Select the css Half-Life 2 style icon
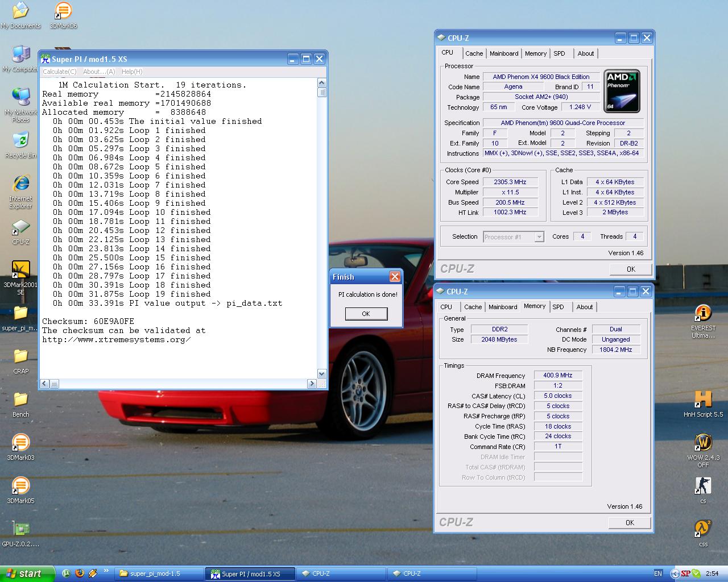728x582 pixels. 703,534
